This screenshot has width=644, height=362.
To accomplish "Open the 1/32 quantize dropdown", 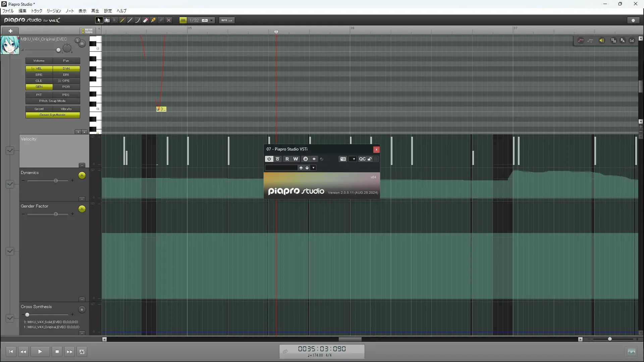I will 212,20.
